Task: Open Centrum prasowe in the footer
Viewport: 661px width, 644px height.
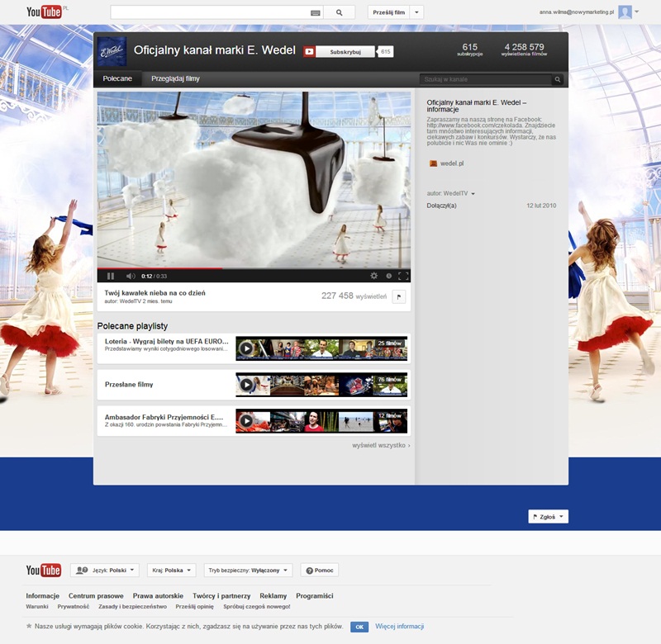Action: point(96,596)
